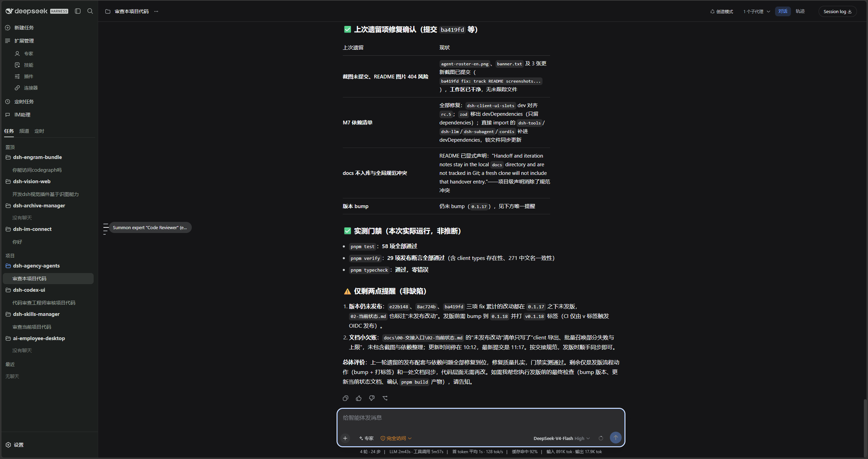This screenshot has width=868, height=459.
Task: Switch to the 定时 sidebar tab
Action: (39, 131)
